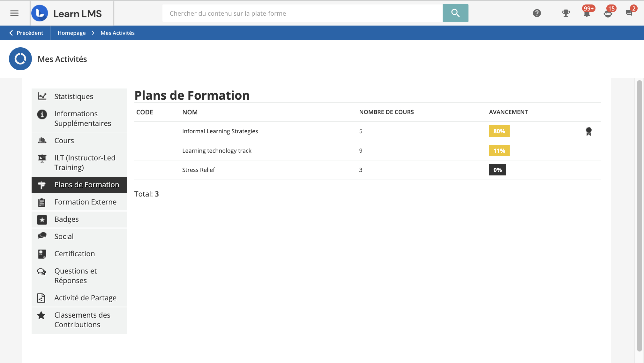Select Cours in the sidebar
644x363 pixels.
point(79,141)
